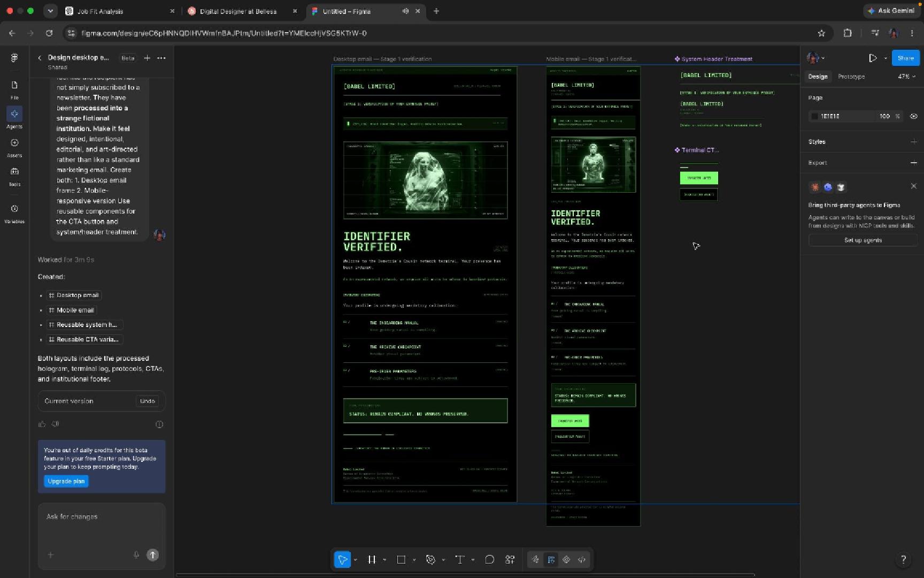The width and height of the screenshot is (924, 578).
Task: Select the Move tool in bottom toolbar
Action: [x=342, y=559]
